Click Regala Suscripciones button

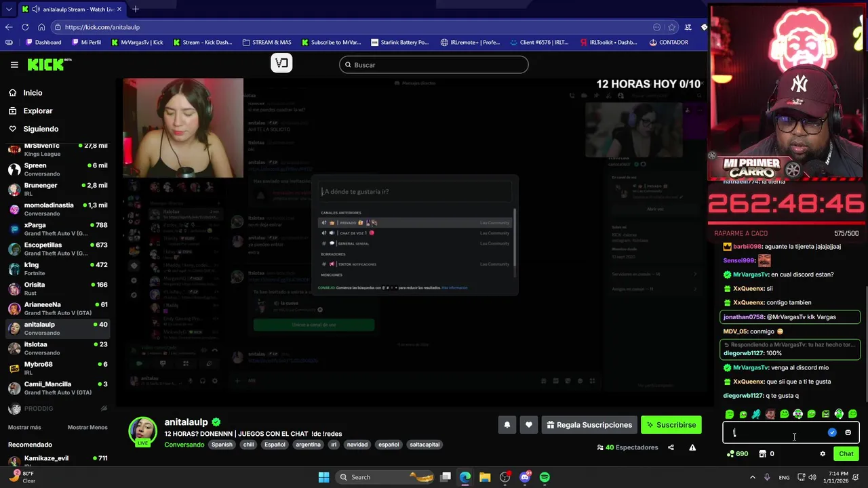(x=589, y=425)
